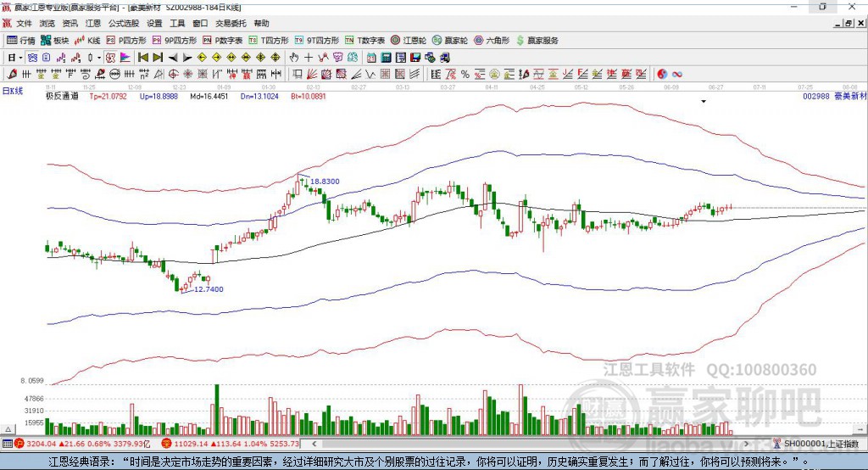Image resolution: width=868 pixels, height=470 pixels.
Task: Click the 日K线 period label
Action: tap(13, 91)
